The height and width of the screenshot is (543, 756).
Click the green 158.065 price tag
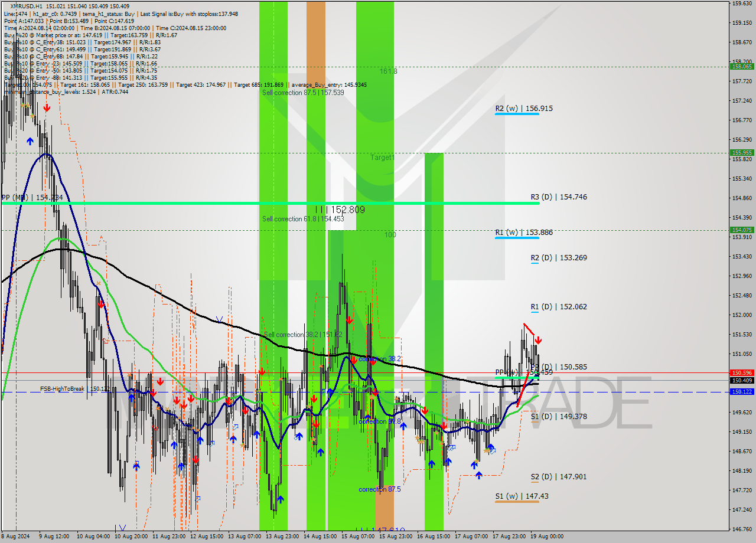click(742, 67)
